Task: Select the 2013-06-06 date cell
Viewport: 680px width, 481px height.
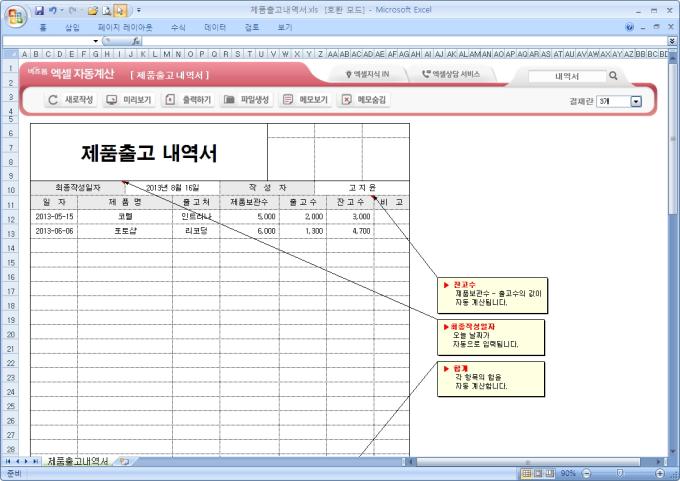Action: pos(54,231)
